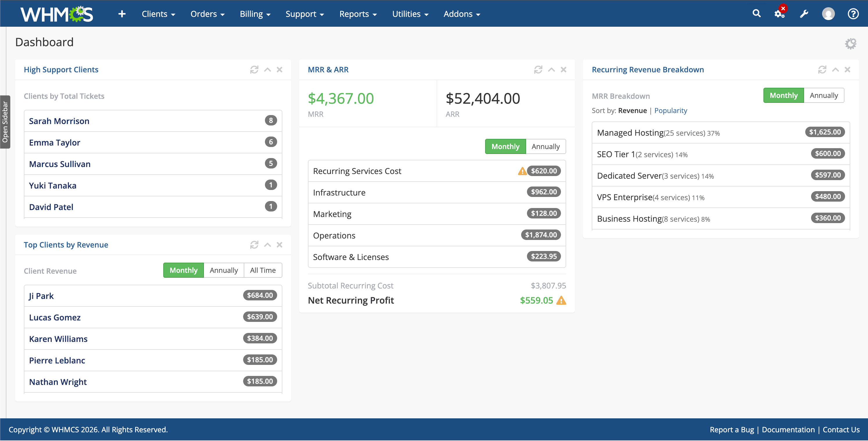Viewport: 868px width, 441px height.
Task: Refresh the MRR & ARR panel
Action: pyautogui.click(x=538, y=69)
